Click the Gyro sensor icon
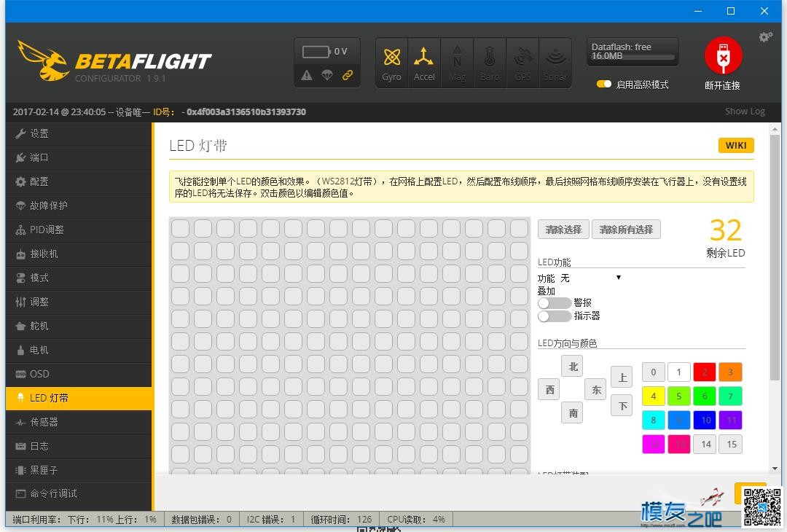 [391, 63]
